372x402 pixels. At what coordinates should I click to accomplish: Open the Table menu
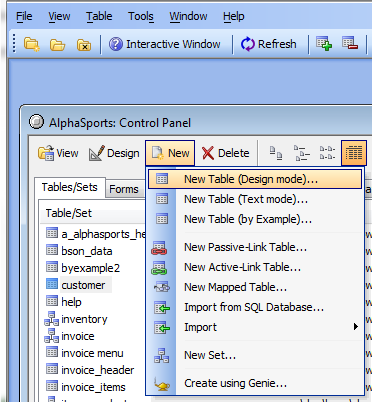point(99,16)
